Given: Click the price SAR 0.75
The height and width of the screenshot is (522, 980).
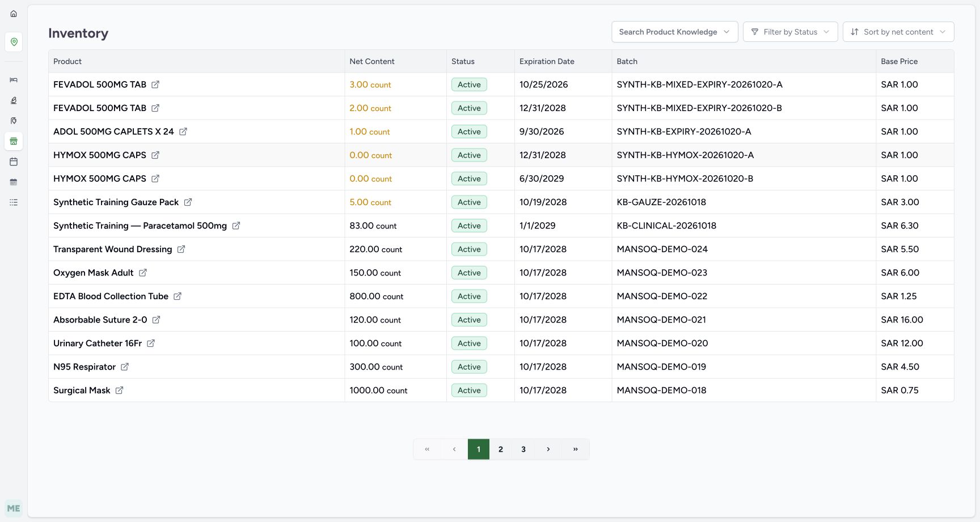Looking at the screenshot, I should click(899, 391).
